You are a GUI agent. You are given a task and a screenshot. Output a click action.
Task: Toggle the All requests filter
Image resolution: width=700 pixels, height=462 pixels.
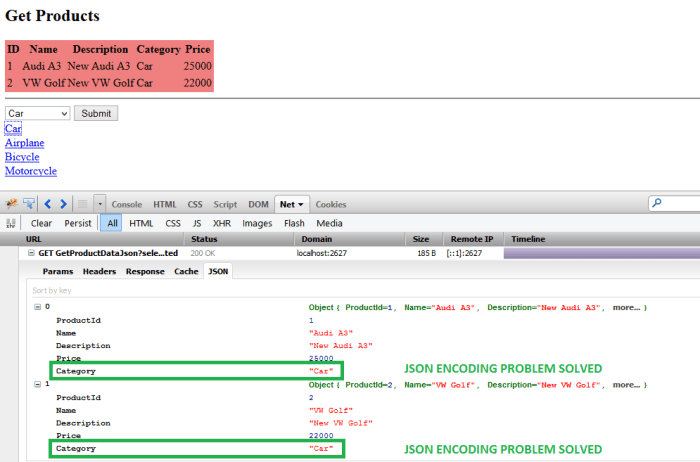(x=112, y=223)
